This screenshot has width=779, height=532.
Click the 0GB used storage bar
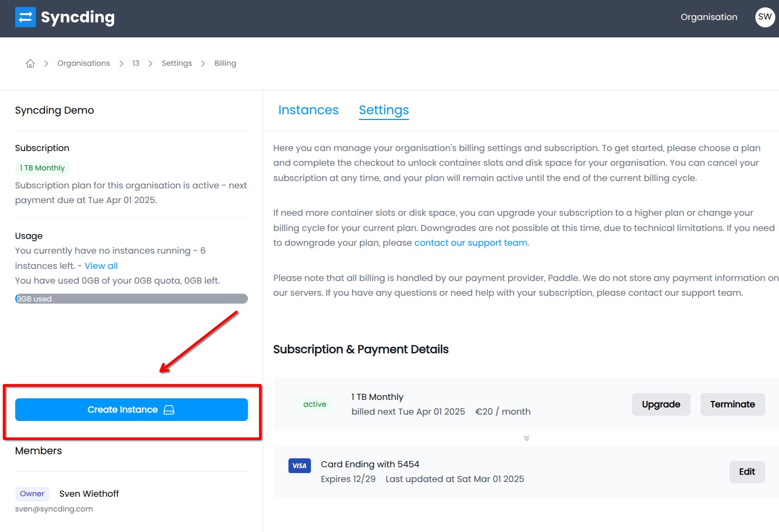pos(131,299)
